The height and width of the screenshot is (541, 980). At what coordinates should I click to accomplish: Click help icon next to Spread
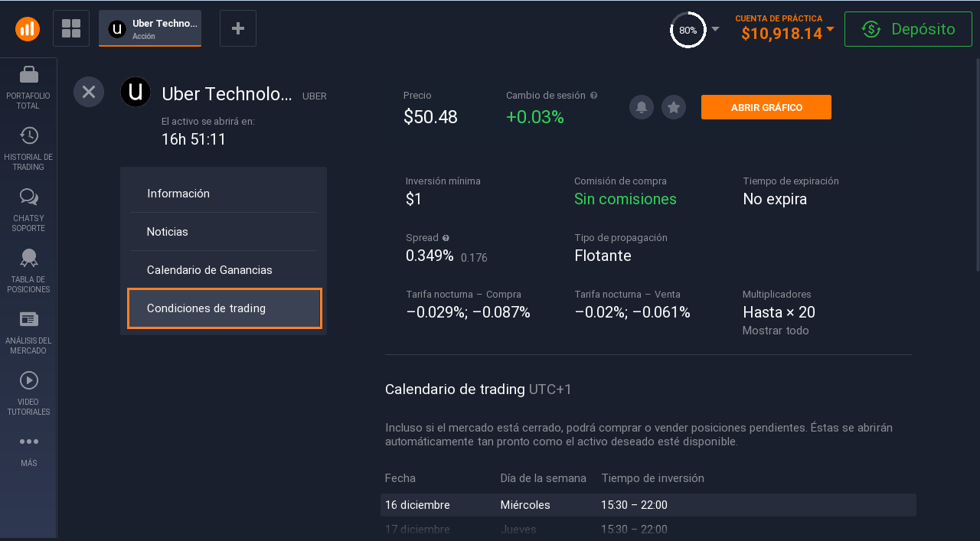coord(446,238)
